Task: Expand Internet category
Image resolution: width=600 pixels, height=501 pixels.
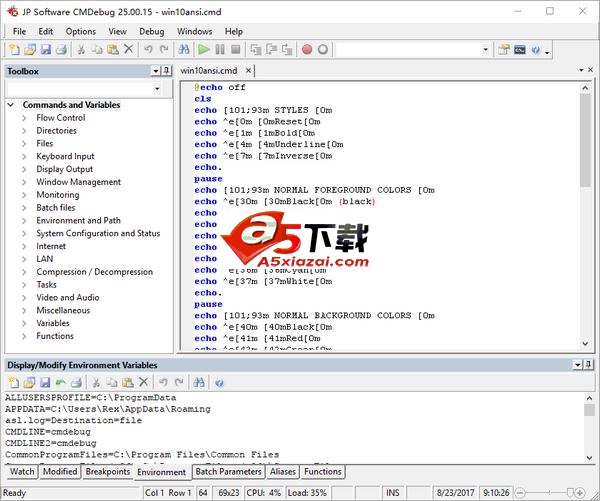Action: coord(24,246)
